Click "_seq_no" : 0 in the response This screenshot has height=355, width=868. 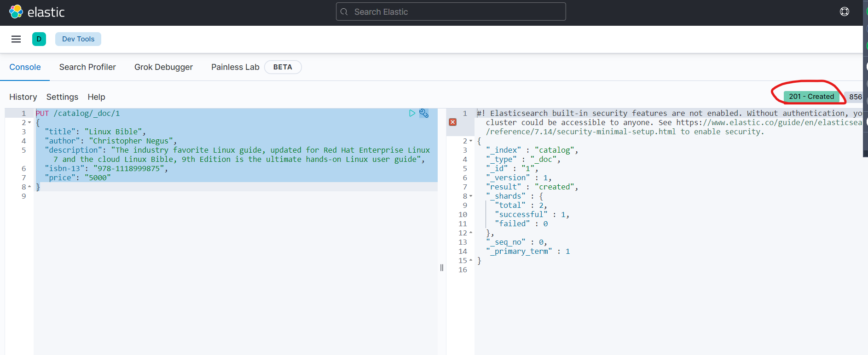pyautogui.click(x=516, y=242)
